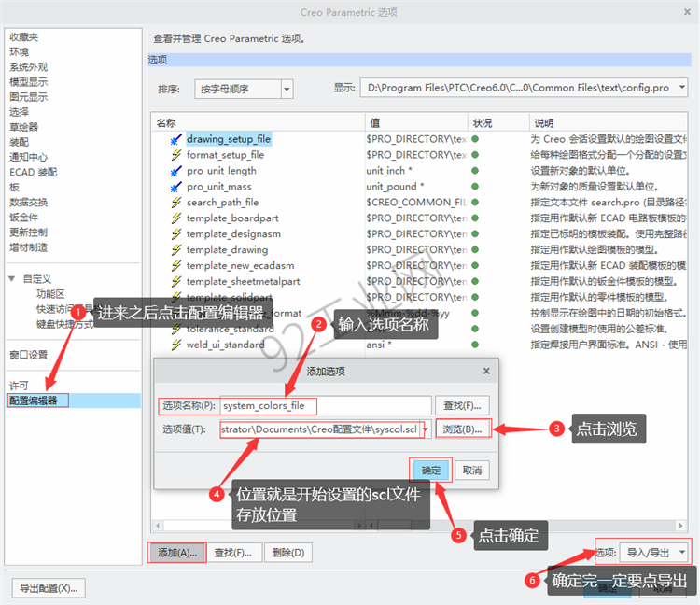Viewport: 700px width, 605px height.
Task: Click the 说明 column header
Action: (x=608, y=123)
